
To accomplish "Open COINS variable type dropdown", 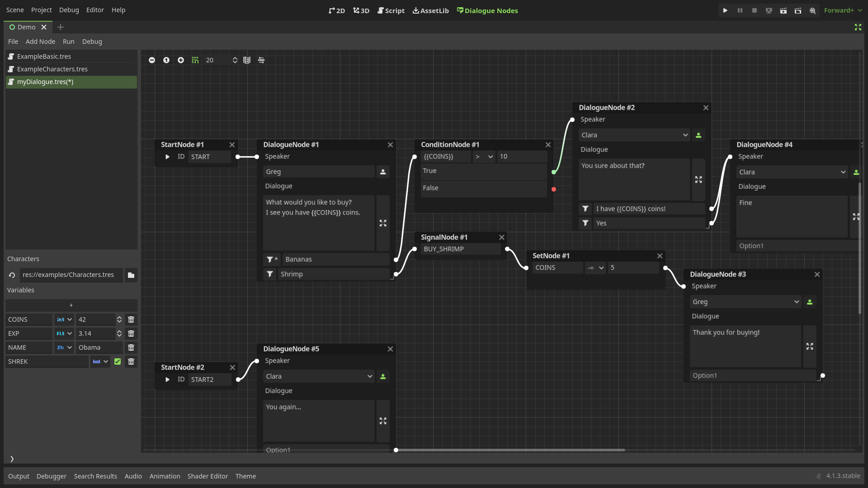I will (64, 319).
